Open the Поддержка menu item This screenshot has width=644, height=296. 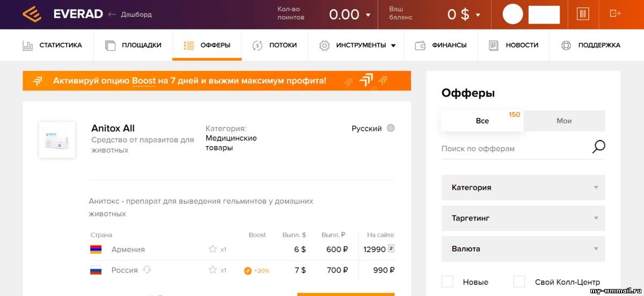pos(590,45)
